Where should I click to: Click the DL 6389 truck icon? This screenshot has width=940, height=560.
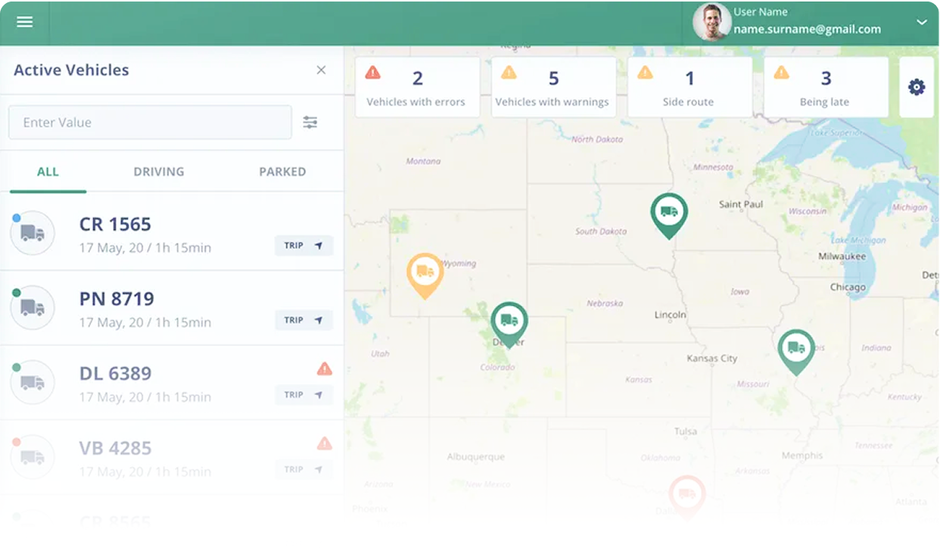pos(33,382)
